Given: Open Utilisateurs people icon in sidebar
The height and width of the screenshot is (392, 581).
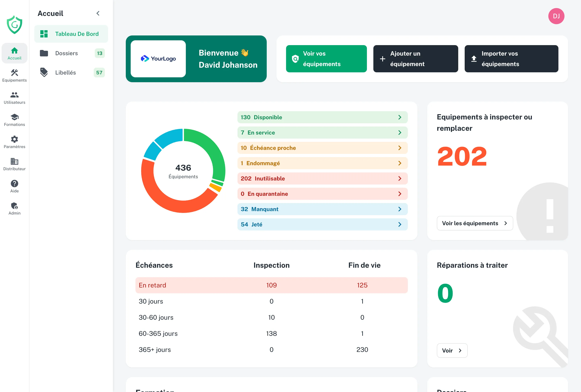Looking at the screenshot, I should (x=15, y=95).
